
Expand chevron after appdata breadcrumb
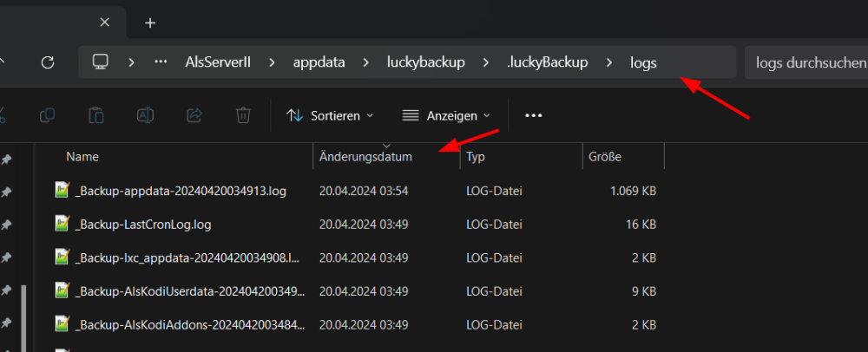[366, 62]
